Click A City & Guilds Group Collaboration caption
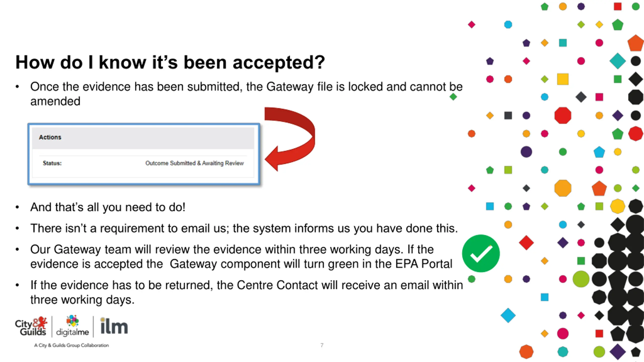Image resolution: width=644 pixels, height=362 pixels. point(71,345)
